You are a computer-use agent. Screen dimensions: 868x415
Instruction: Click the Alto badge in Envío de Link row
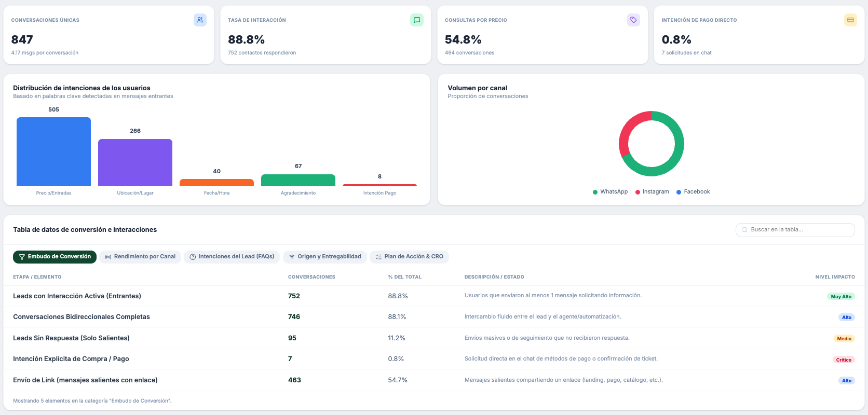coord(847,381)
